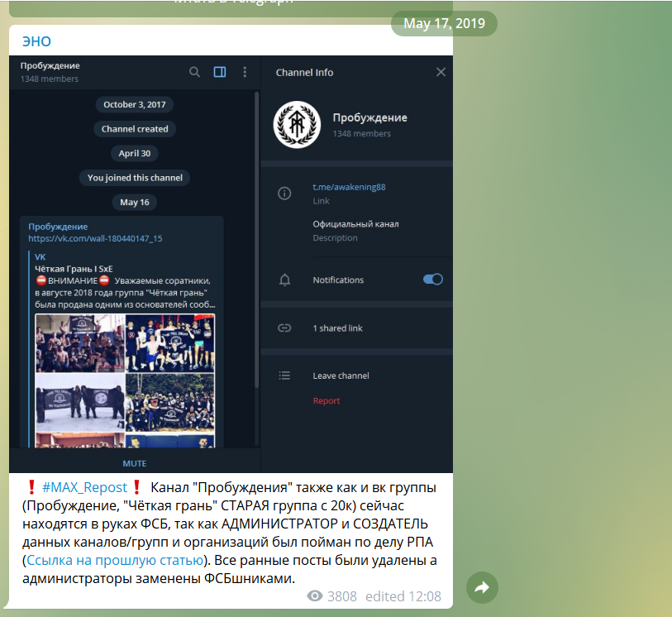Click the edited 12:08 timestamp

click(403, 596)
